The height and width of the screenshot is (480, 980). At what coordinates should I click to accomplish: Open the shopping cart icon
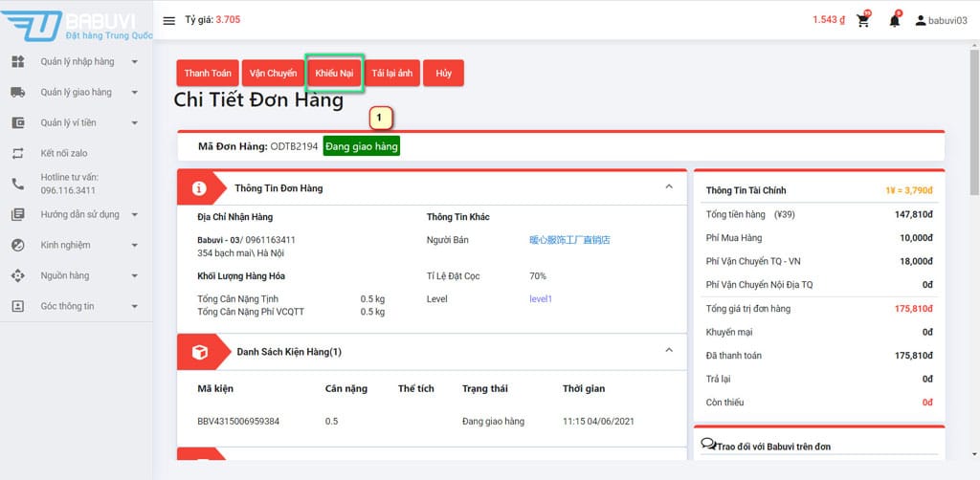point(863,21)
